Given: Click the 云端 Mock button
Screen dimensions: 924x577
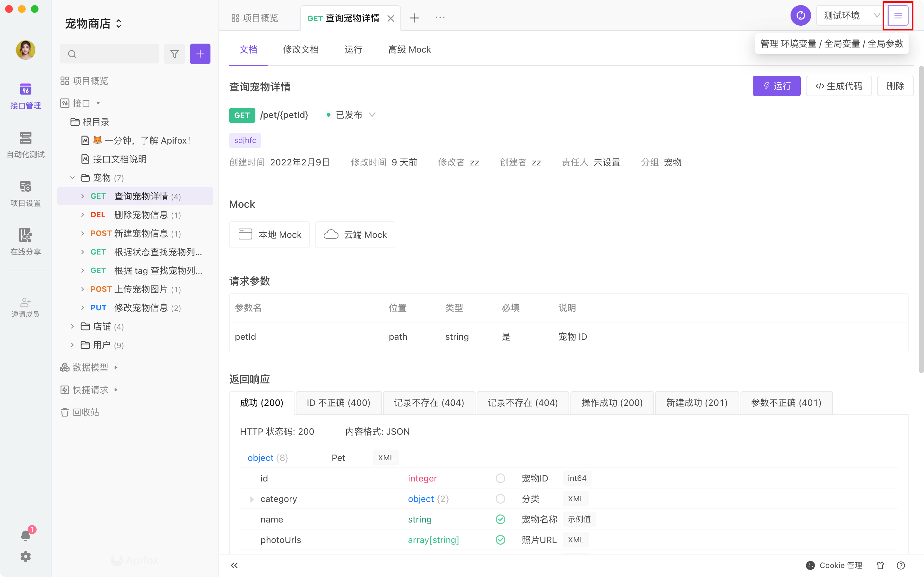Looking at the screenshot, I should 355,234.
